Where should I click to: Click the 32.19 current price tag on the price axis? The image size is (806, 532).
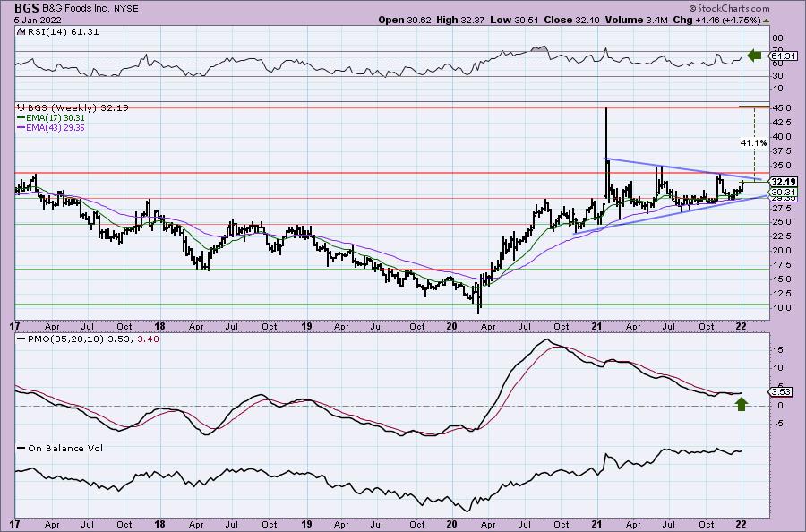[784, 182]
